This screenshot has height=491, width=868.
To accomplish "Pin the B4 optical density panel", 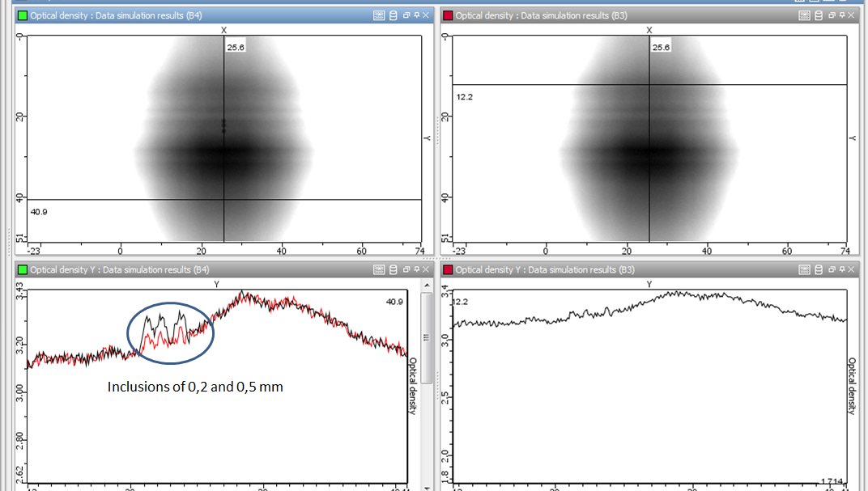I will click(x=416, y=15).
